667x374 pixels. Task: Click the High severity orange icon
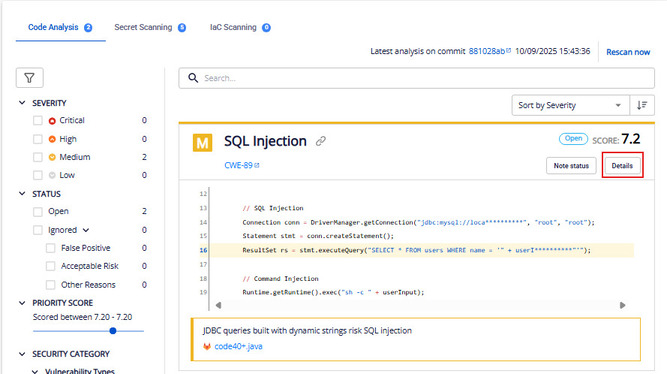point(52,139)
